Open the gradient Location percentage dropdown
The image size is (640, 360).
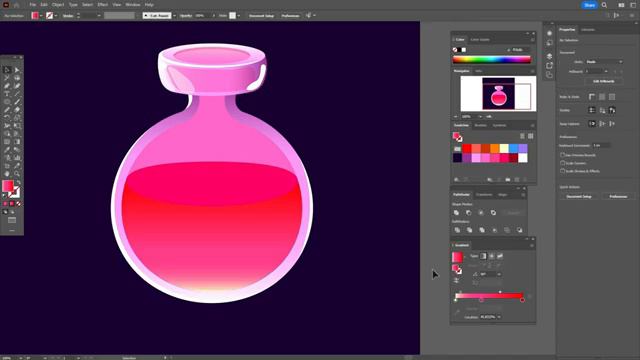pos(499,317)
